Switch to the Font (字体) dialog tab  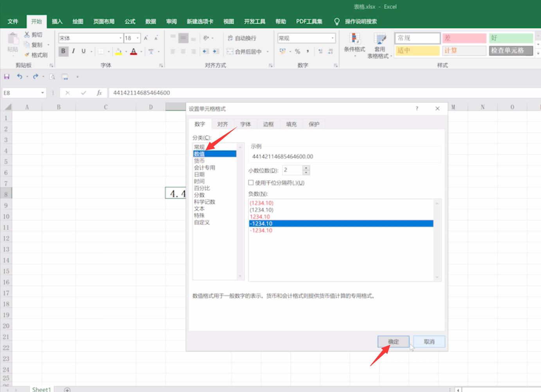click(x=246, y=124)
